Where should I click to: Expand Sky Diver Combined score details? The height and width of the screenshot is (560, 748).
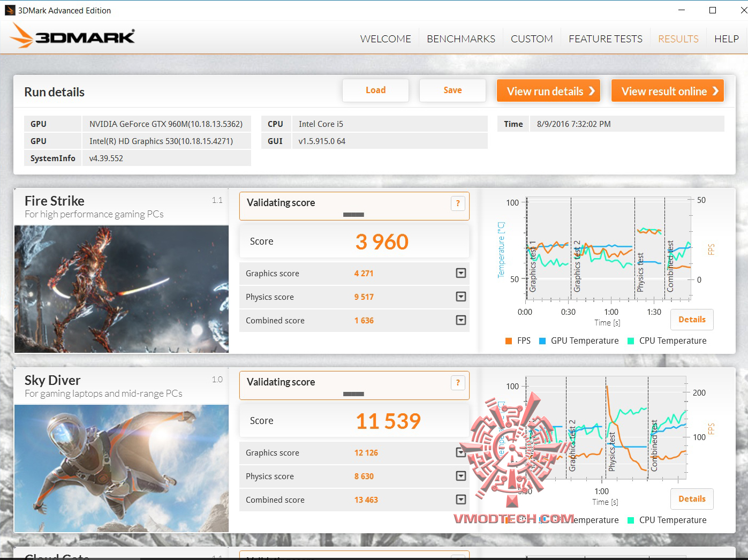click(460, 500)
